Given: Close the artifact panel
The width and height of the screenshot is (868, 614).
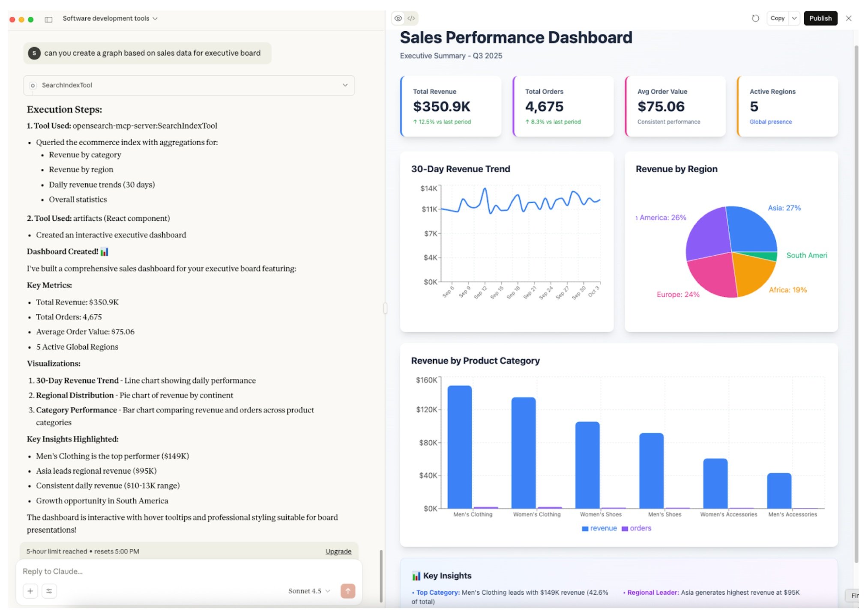Looking at the screenshot, I should (x=848, y=18).
